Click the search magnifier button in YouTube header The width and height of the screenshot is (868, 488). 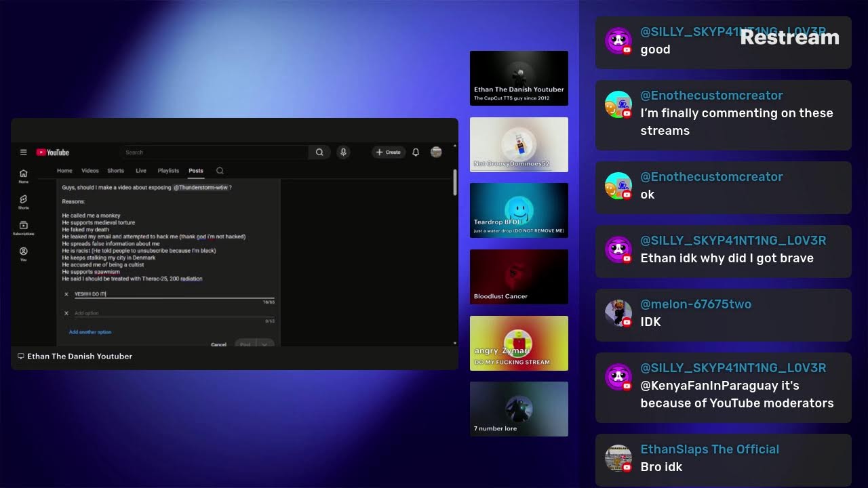pos(319,152)
